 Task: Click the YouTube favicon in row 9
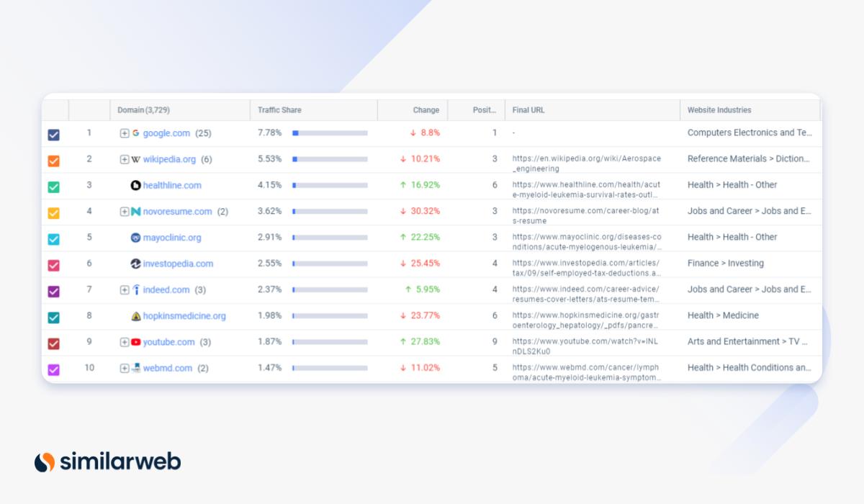point(135,342)
